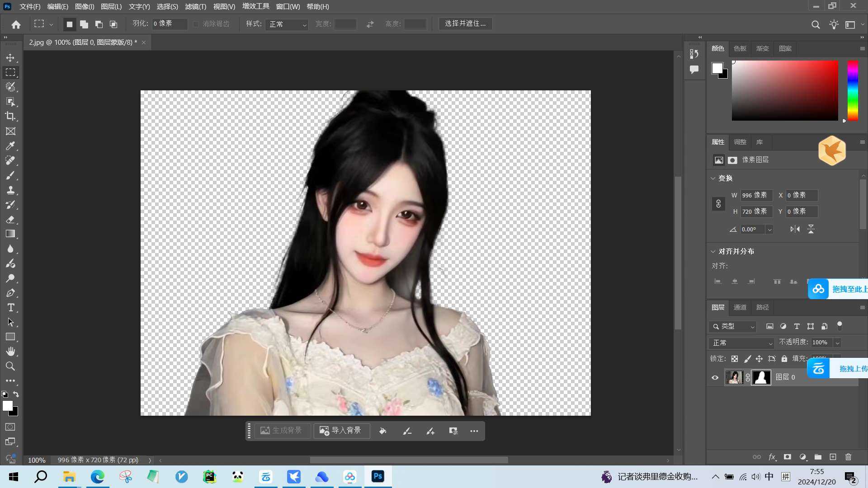
Task: Open the 滤镜(T) menu
Action: (x=195, y=7)
